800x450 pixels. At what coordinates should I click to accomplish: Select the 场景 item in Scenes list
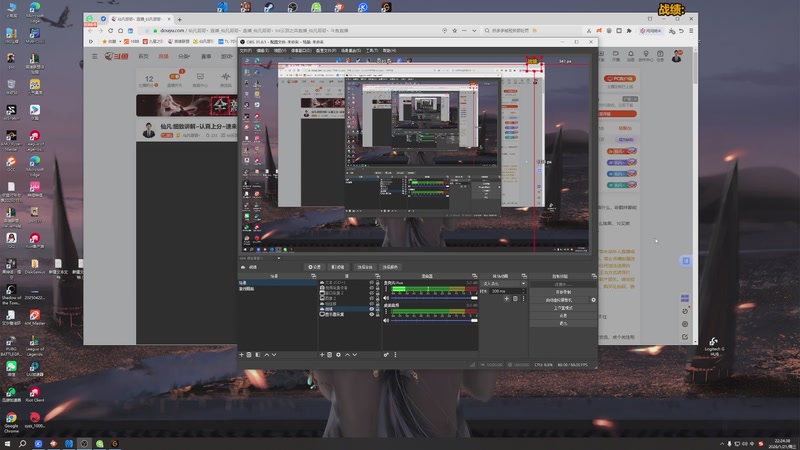244,283
